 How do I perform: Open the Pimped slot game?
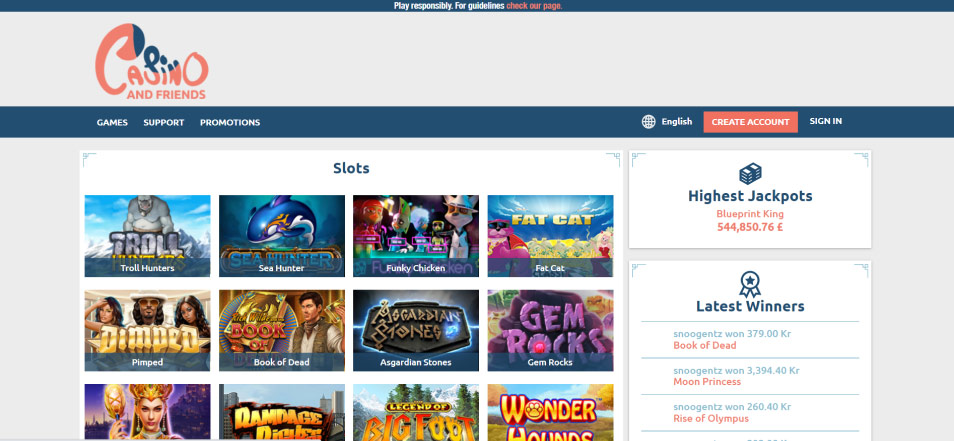coord(147,330)
